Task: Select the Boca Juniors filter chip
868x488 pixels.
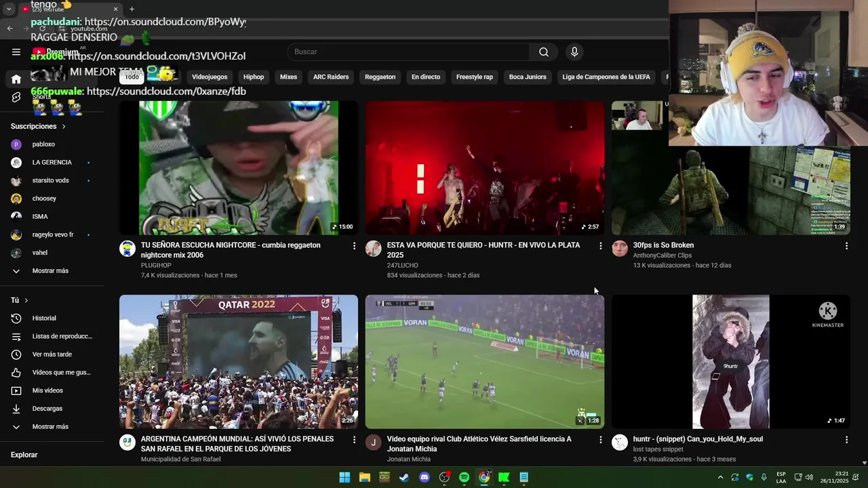Action: point(528,77)
